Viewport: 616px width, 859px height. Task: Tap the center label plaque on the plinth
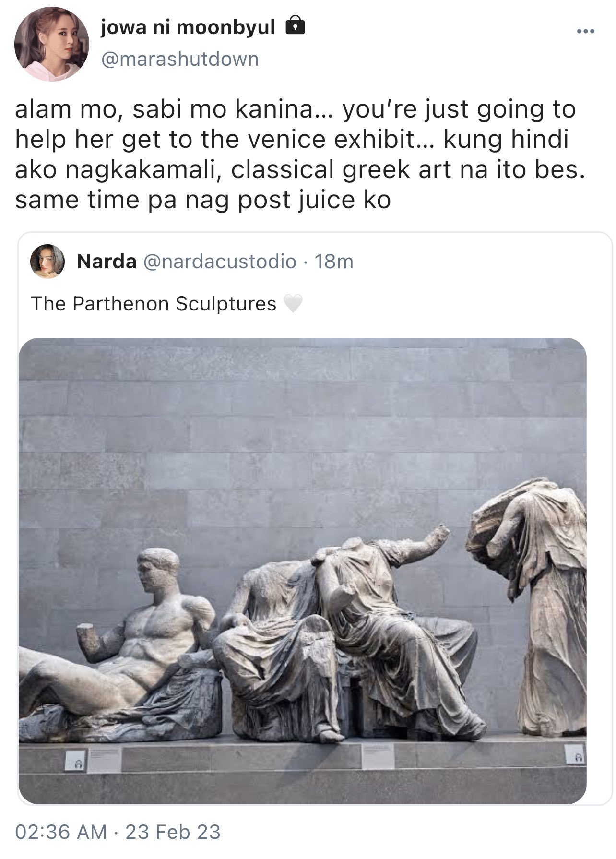[378, 756]
